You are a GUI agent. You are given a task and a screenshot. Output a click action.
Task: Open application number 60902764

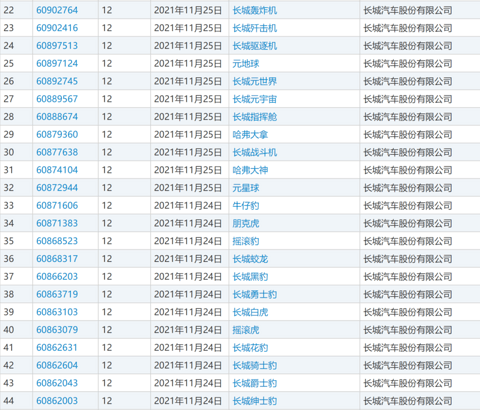tap(57, 10)
